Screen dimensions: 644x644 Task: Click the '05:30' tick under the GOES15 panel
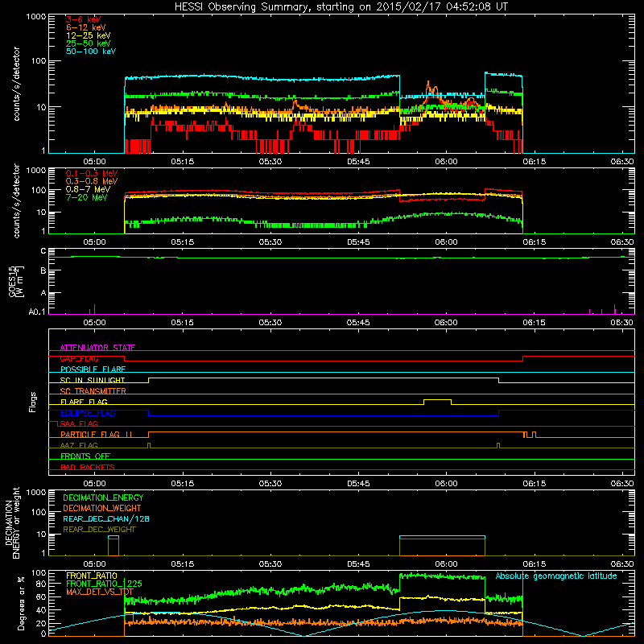pos(270,323)
